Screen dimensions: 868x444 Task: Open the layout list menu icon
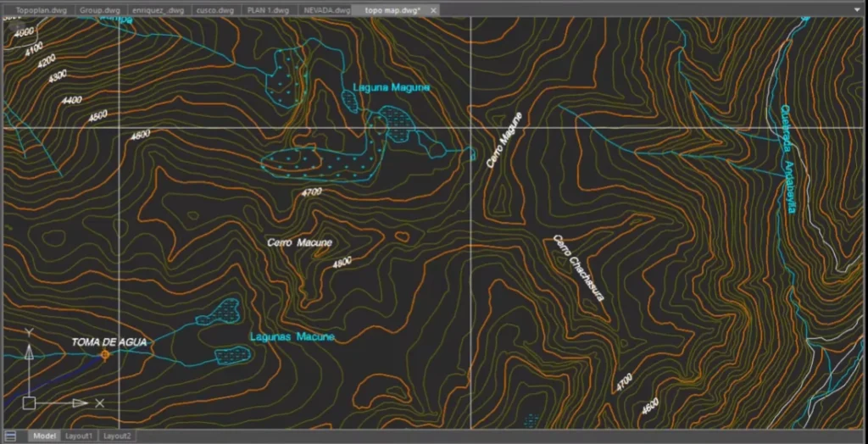click(11, 436)
